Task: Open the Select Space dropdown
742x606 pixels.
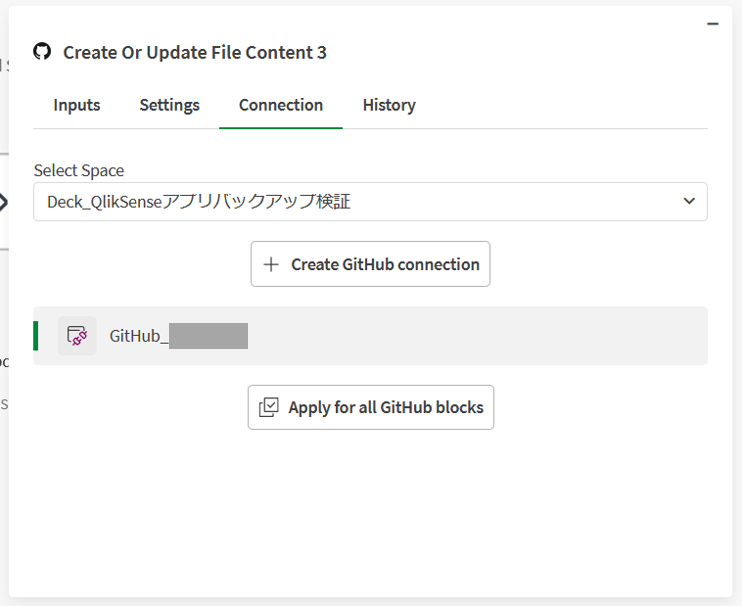Action: 370,202
